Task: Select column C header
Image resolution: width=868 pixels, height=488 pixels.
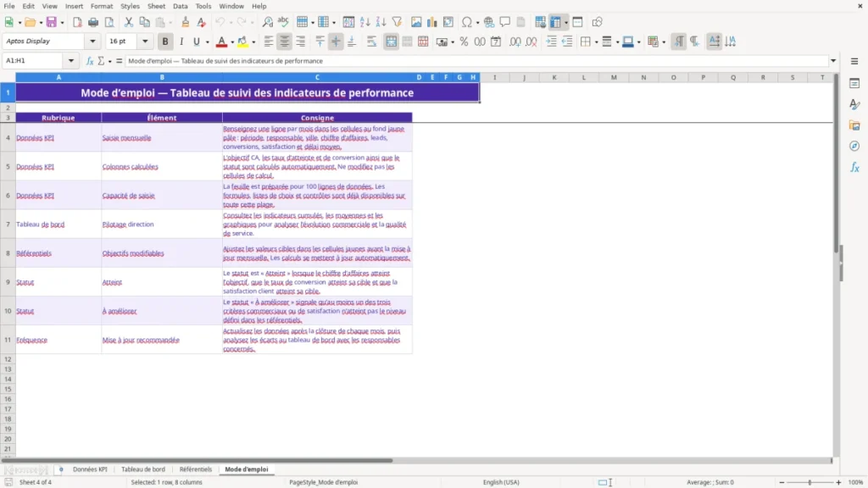Action: click(x=317, y=77)
